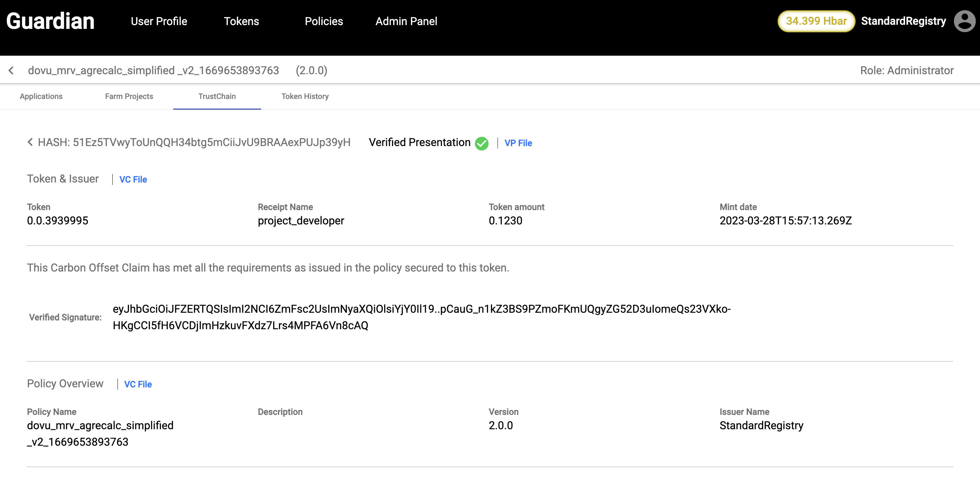Open Token & Issuer VC File link
The height and width of the screenshot is (477, 980).
coord(133,179)
